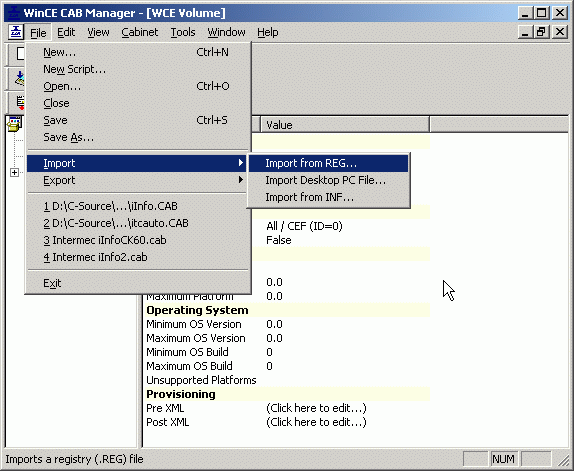Viewport: 574px width, 471px height.
Task: Open the File menu
Action: coord(38,33)
